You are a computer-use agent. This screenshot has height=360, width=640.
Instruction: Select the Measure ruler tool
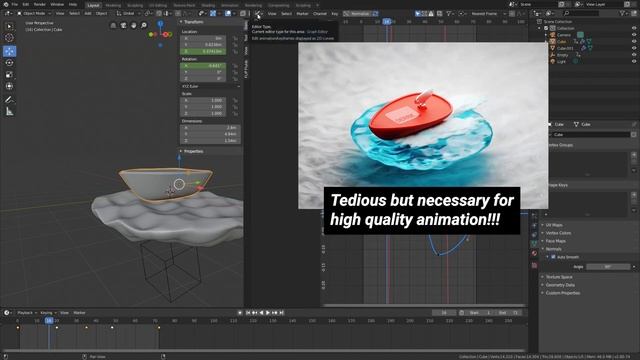click(x=9, y=111)
